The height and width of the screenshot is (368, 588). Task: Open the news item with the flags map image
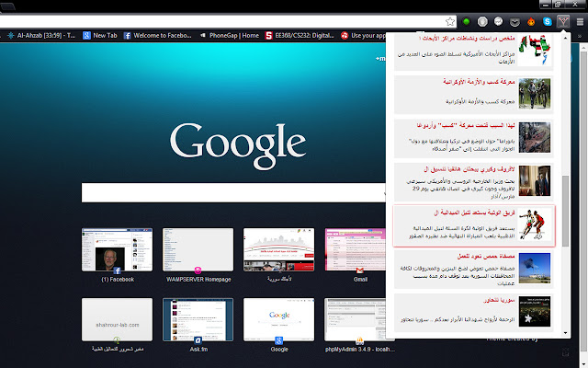coord(535,50)
